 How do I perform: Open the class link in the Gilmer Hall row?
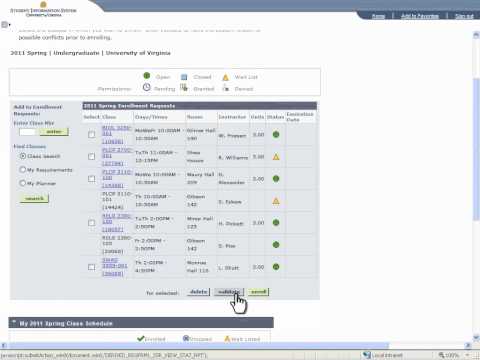click(x=117, y=135)
